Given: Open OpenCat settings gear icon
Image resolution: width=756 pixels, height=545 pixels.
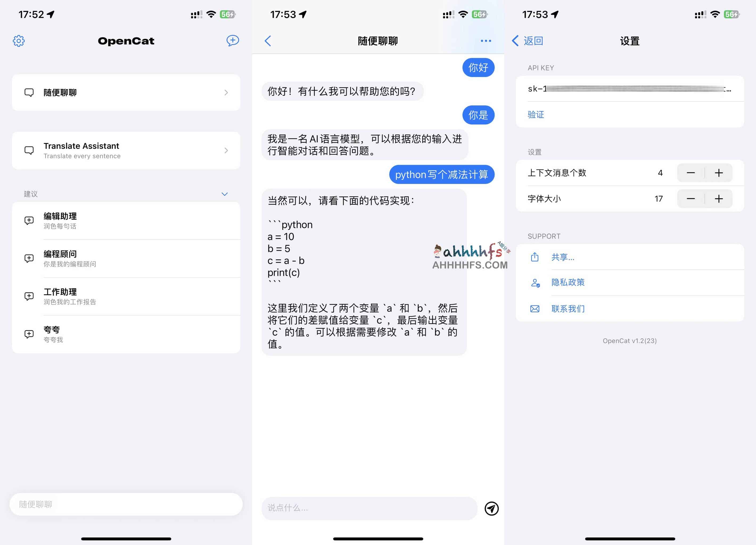Looking at the screenshot, I should click(x=19, y=40).
